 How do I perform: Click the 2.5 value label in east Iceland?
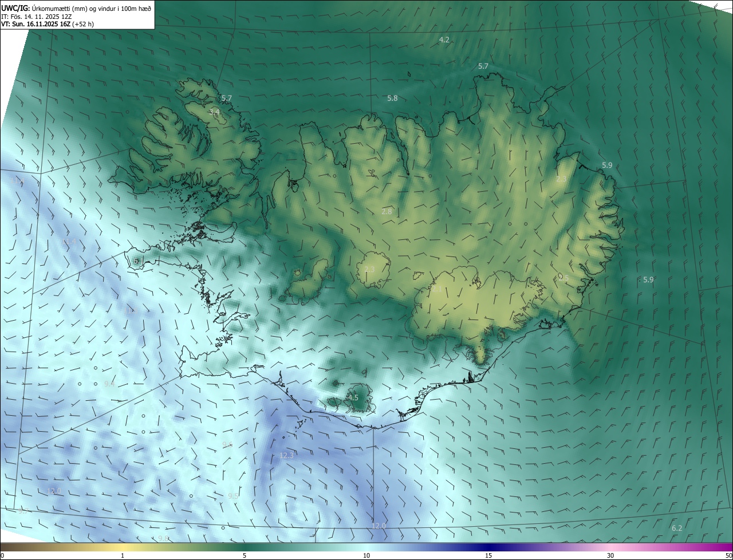click(563, 278)
